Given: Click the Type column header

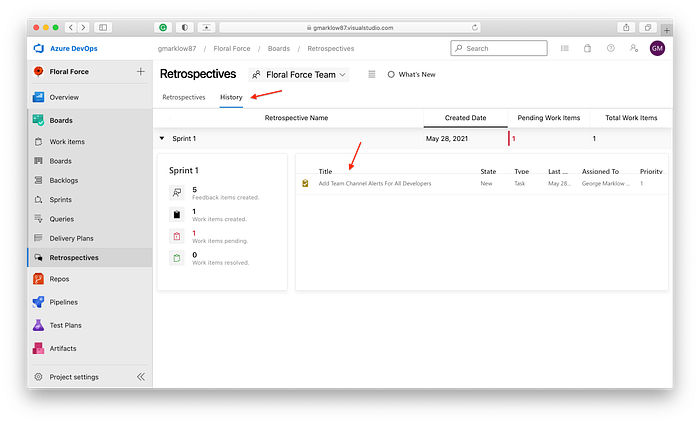Looking at the screenshot, I should pos(521,171).
